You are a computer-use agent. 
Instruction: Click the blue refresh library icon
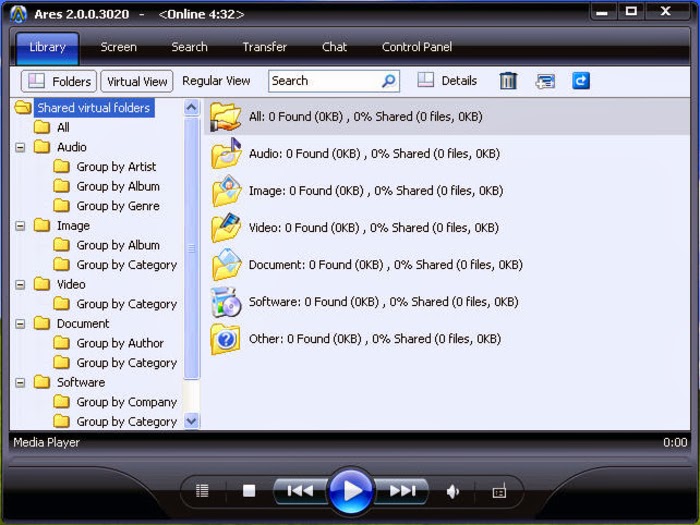pos(580,81)
